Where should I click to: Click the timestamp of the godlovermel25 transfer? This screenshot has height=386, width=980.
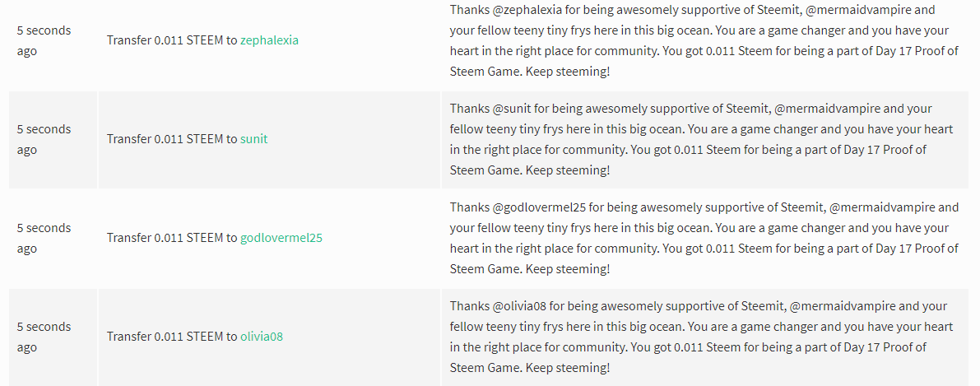(x=44, y=238)
